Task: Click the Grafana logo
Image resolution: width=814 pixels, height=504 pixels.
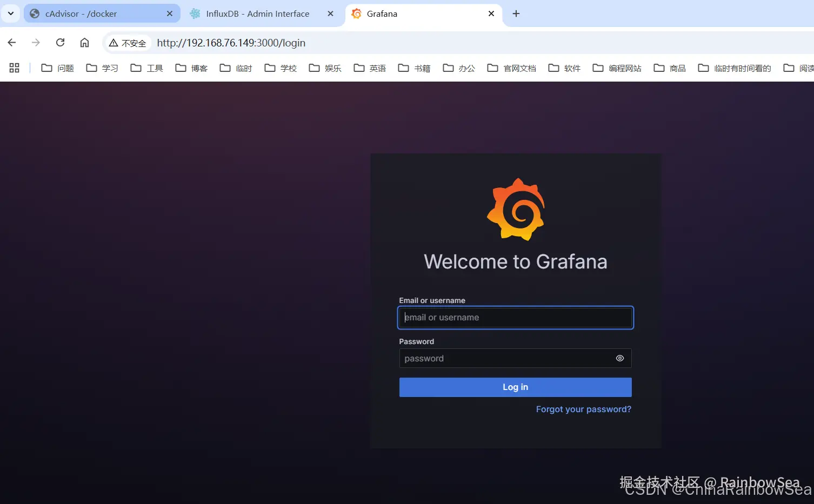Action: tap(516, 209)
